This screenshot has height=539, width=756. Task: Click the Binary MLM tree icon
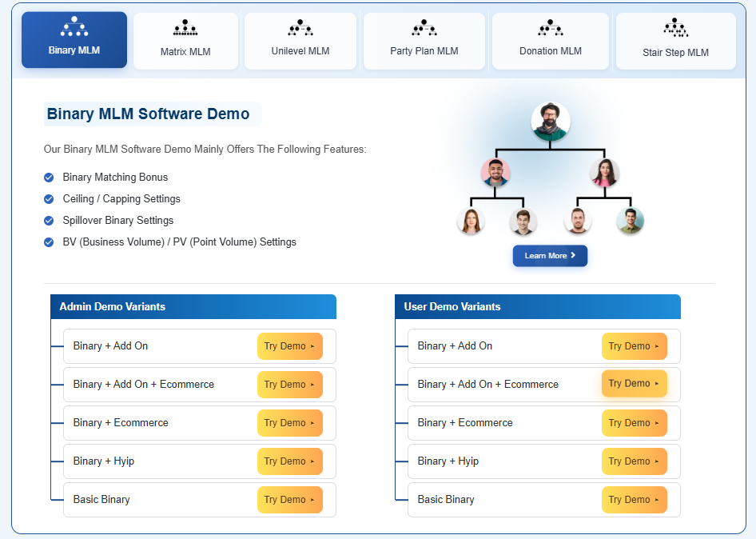click(74, 28)
